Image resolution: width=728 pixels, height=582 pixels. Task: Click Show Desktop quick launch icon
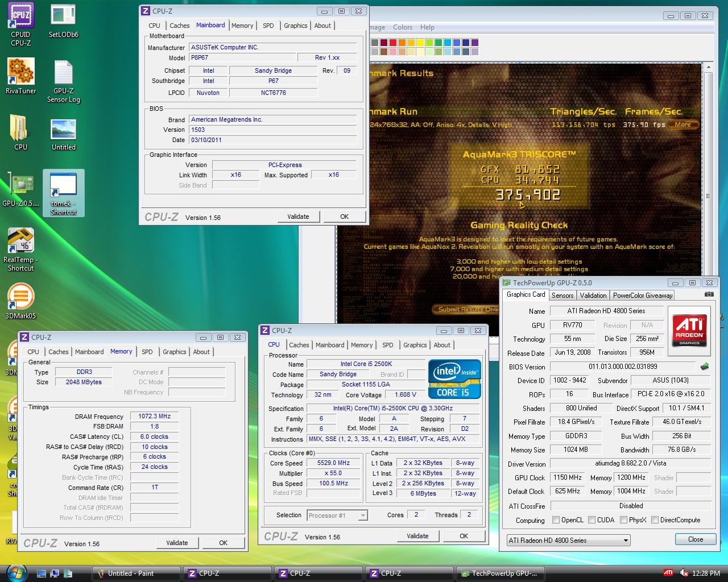tap(42, 573)
